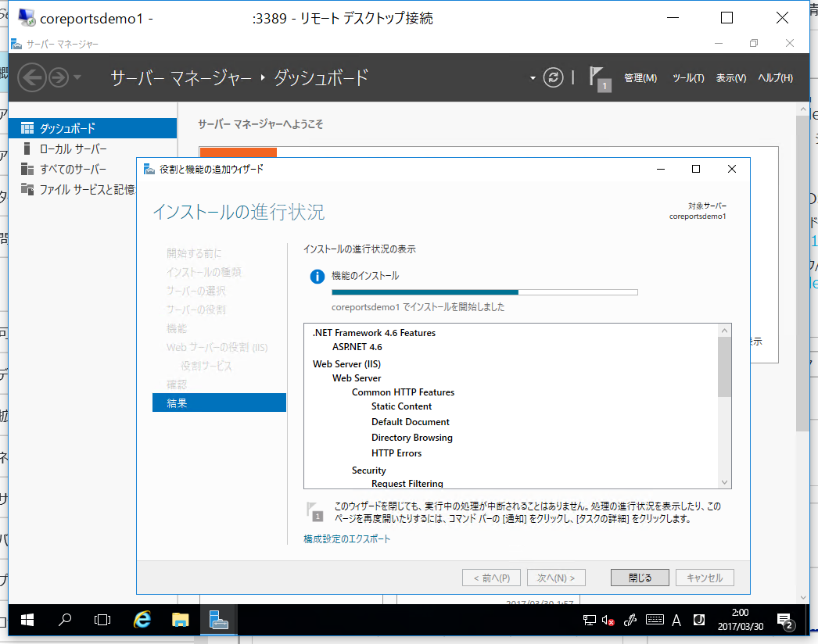Click the dashboard icon in the sidebar

(27, 128)
